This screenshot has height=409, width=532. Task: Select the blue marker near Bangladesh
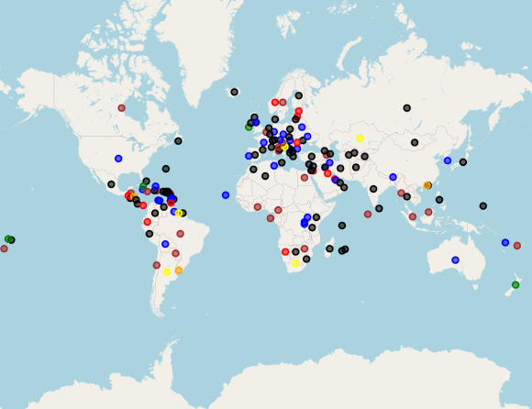click(393, 177)
